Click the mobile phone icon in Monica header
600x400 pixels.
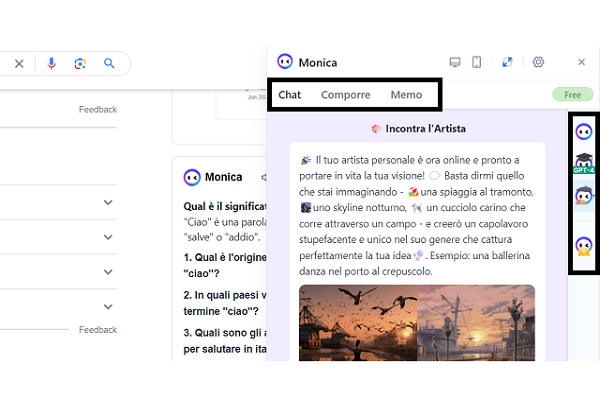477,62
